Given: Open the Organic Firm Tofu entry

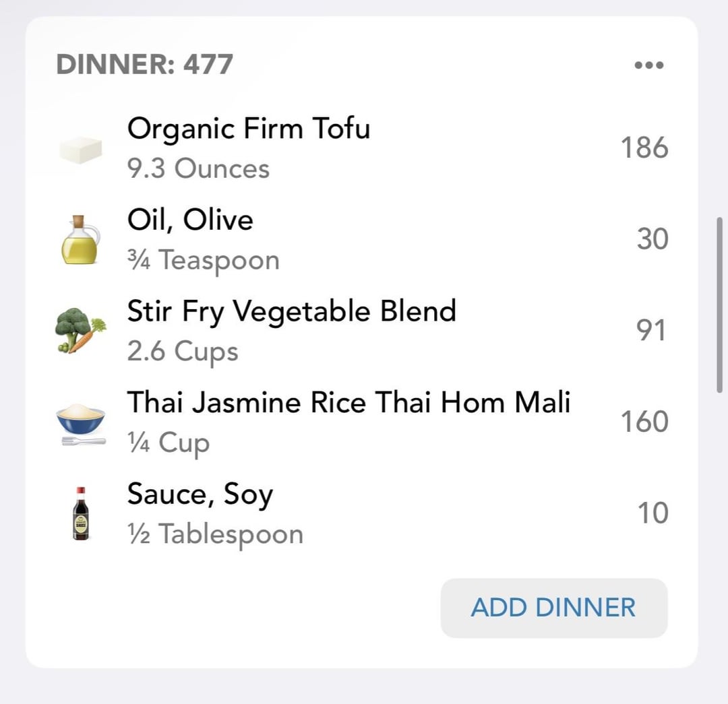Looking at the screenshot, I should point(249,128).
